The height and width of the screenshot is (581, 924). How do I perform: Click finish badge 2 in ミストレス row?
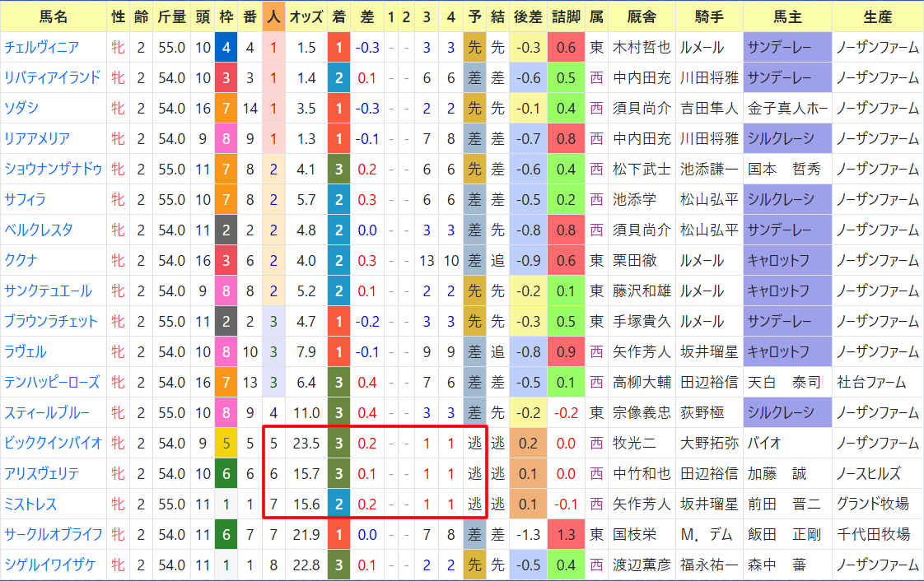pos(338,504)
